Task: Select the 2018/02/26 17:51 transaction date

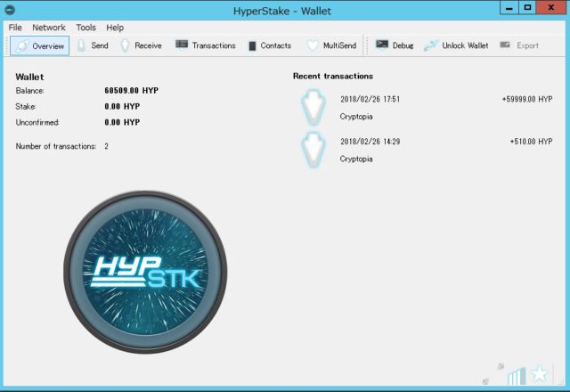Action: (370, 99)
